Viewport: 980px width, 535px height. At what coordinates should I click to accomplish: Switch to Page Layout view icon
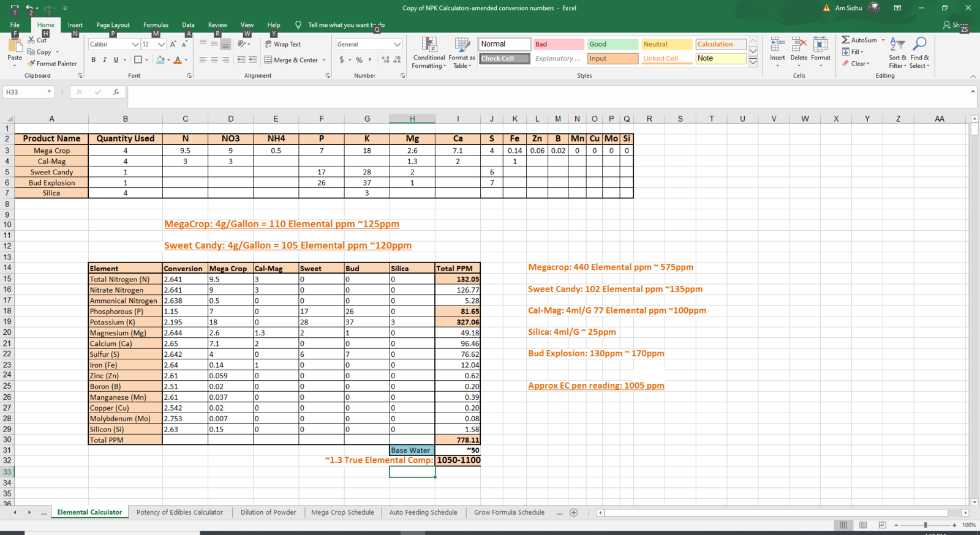click(x=863, y=525)
